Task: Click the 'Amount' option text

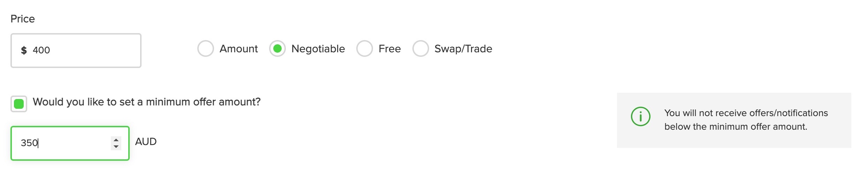Action: pos(239,49)
